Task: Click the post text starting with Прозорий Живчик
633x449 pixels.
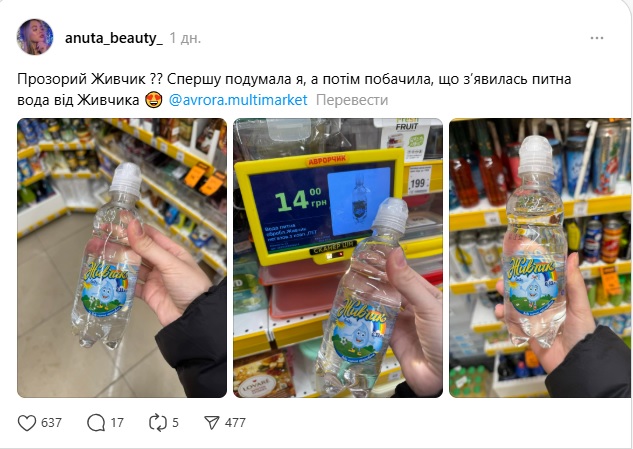Action: click(x=294, y=89)
